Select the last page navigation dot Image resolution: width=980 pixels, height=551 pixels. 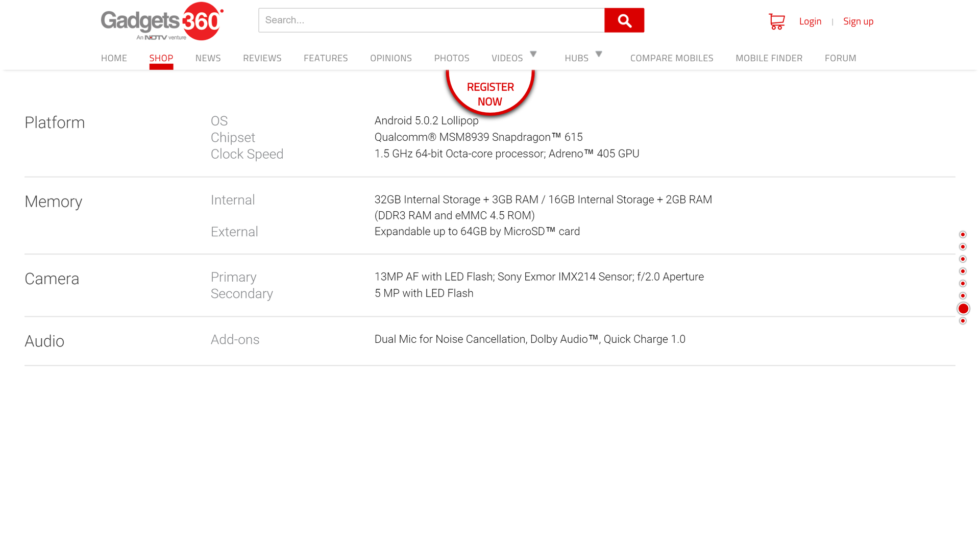[x=963, y=321]
